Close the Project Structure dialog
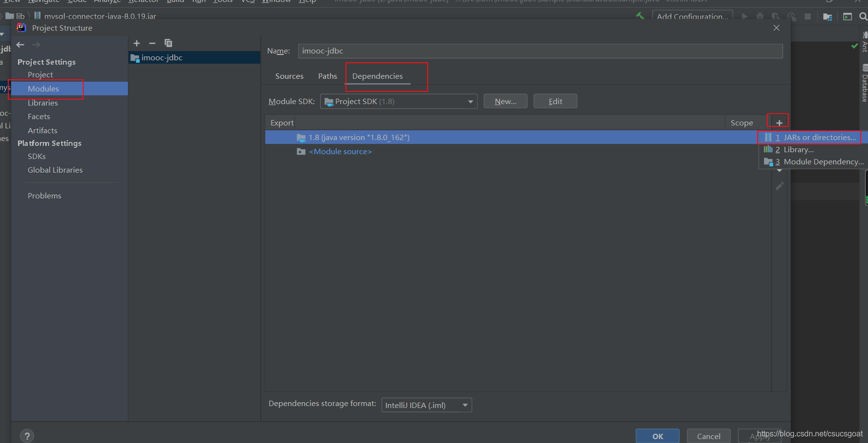Viewport: 868px width, 443px height. coord(777,28)
